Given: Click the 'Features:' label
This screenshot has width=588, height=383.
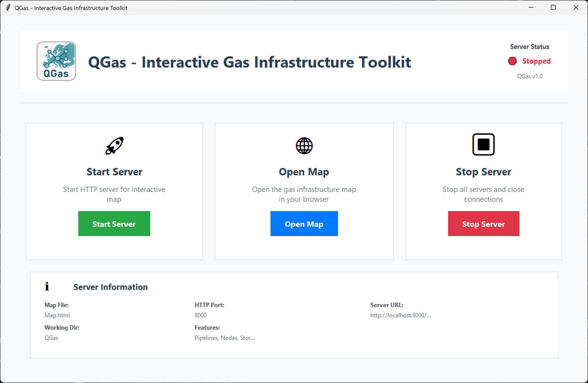Looking at the screenshot, I should coord(207,328).
